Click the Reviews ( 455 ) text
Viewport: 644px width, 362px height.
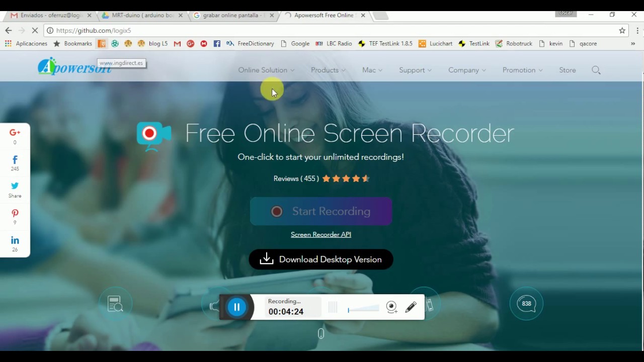296,178
